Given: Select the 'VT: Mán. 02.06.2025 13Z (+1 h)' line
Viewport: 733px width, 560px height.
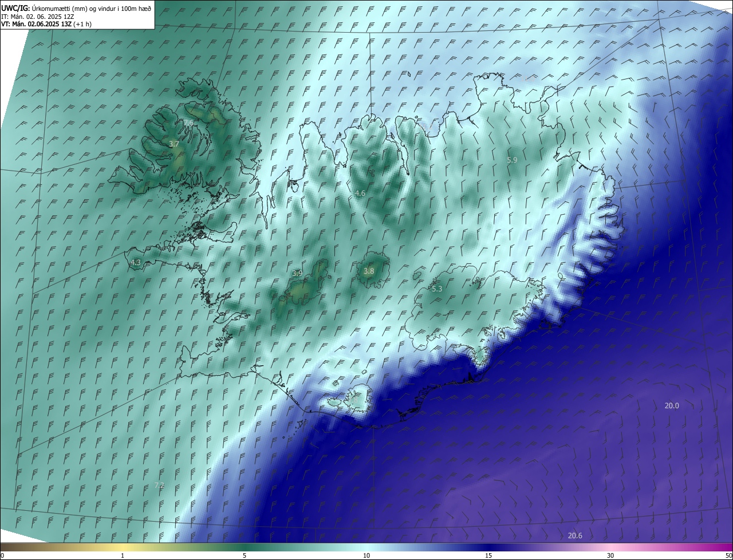Looking at the screenshot, I should point(46,24).
